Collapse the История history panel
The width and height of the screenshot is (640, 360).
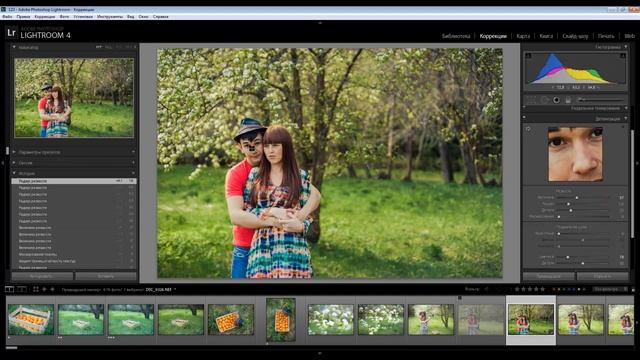point(14,173)
